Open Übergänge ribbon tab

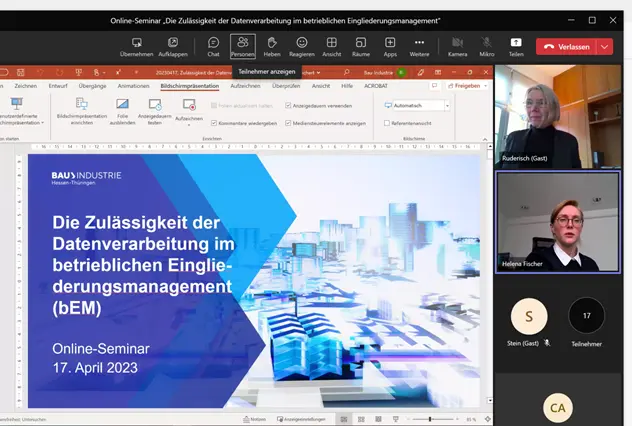tap(92, 86)
